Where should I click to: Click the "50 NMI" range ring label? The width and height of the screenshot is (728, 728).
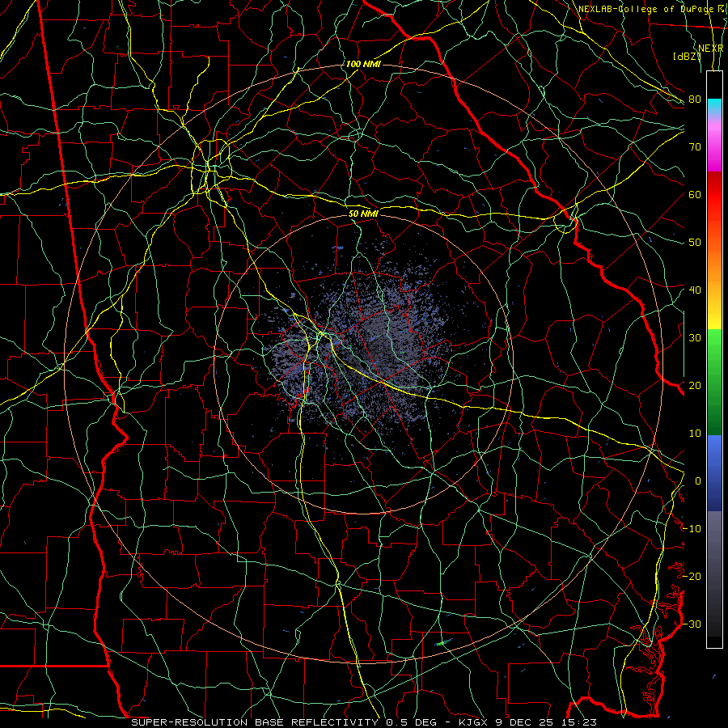pyautogui.click(x=363, y=214)
